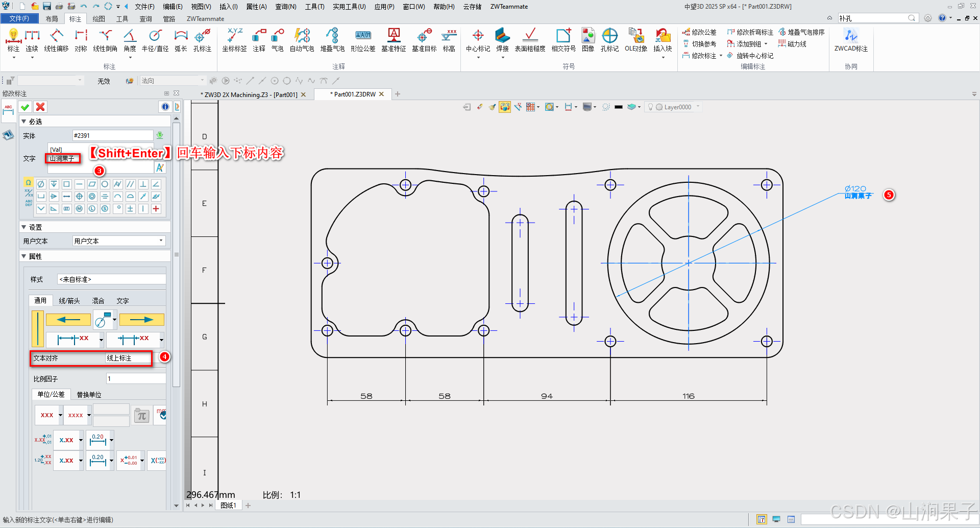The height and width of the screenshot is (528, 980).
Task: Collapse the 设置 section
Action: click(23, 227)
